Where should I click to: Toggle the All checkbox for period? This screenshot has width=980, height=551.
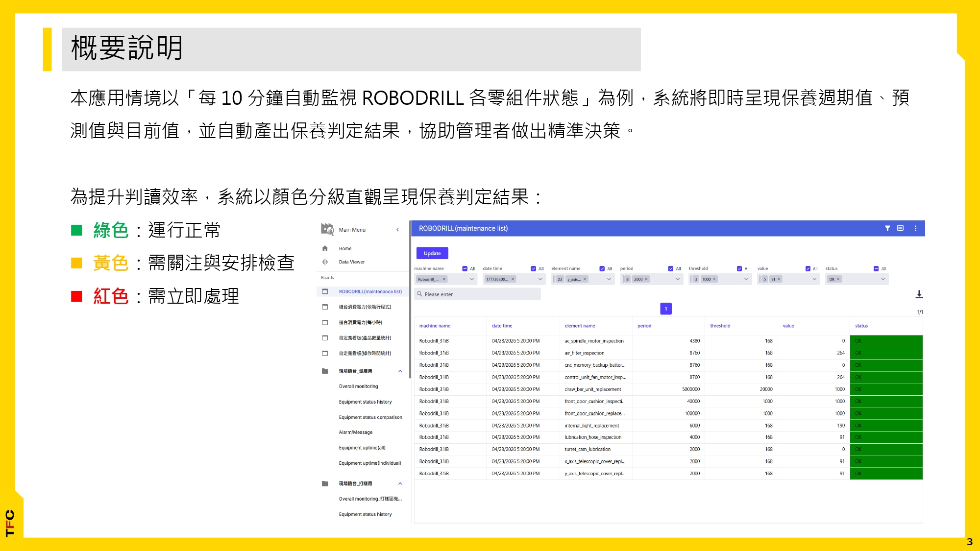click(671, 268)
